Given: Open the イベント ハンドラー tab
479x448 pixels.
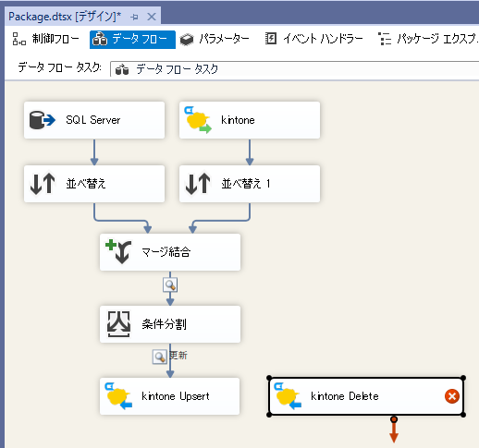Looking at the screenshot, I should pyautogui.click(x=313, y=39).
